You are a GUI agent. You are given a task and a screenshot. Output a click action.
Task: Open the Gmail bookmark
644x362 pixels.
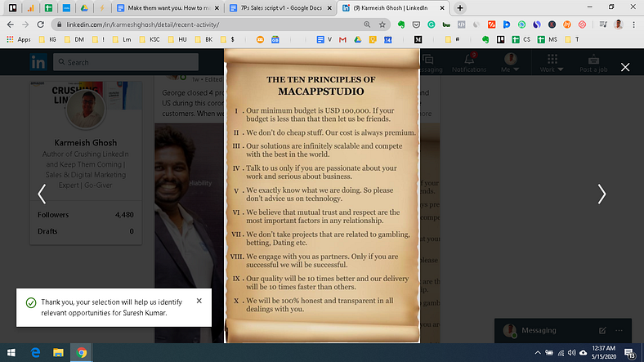click(x=342, y=39)
